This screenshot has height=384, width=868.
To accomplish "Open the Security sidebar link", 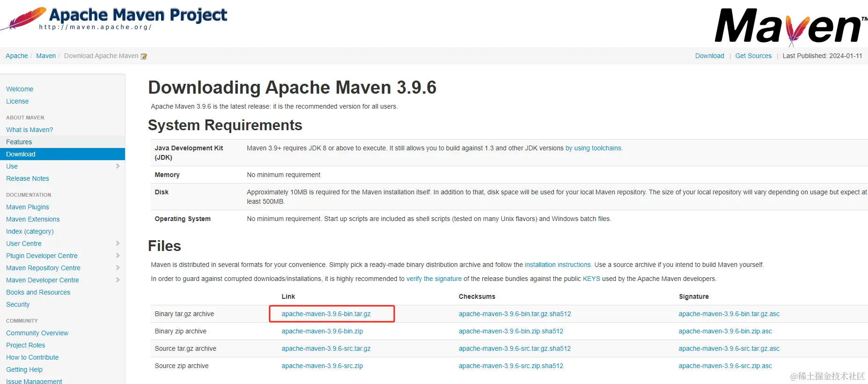I will coord(18,304).
